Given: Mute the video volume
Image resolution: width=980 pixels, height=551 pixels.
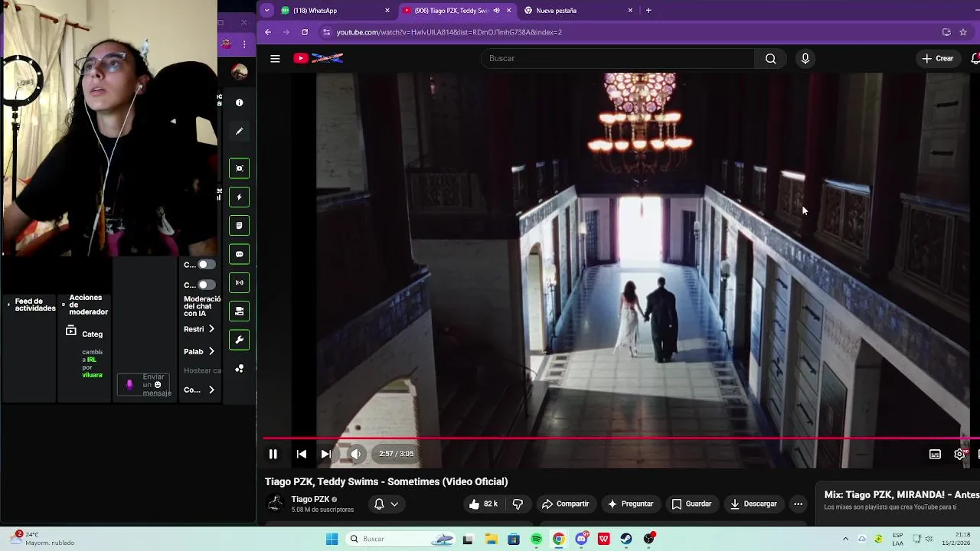Looking at the screenshot, I should [355, 454].
